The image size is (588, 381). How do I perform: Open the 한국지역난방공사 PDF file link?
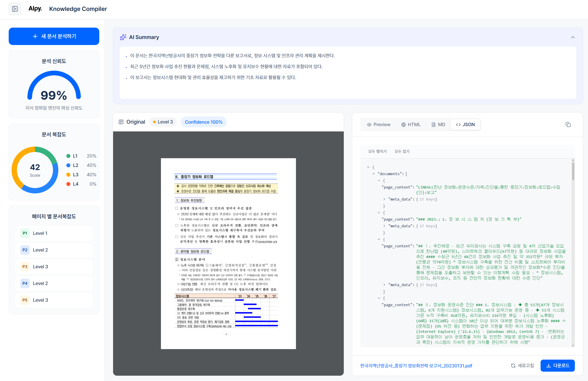pos(416,366)
